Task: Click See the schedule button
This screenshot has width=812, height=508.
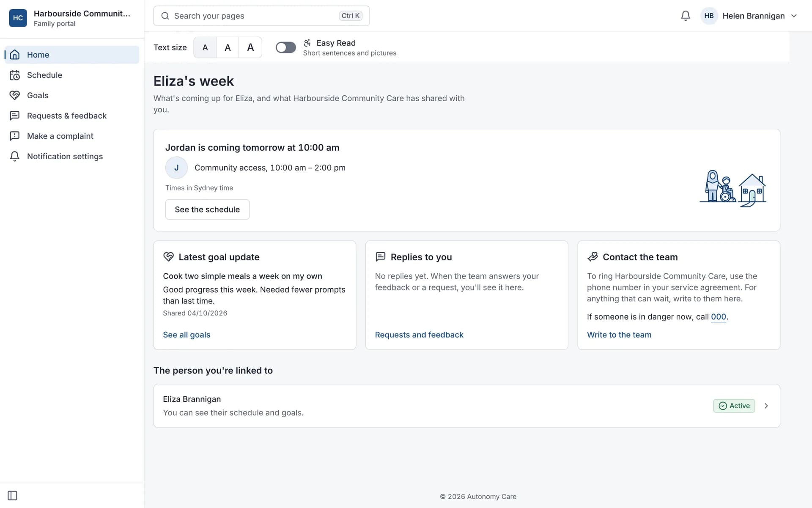Action: [x=207, y=210]
